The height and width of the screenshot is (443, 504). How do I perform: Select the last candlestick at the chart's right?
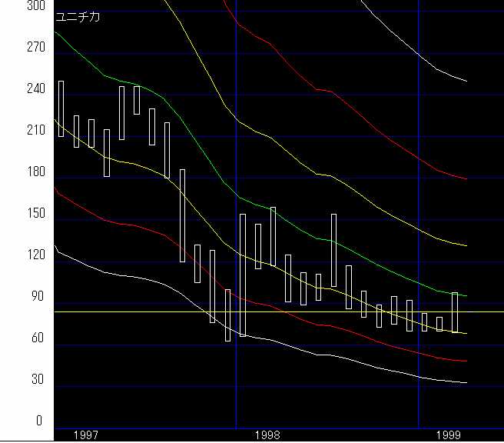tap(455, 312)
